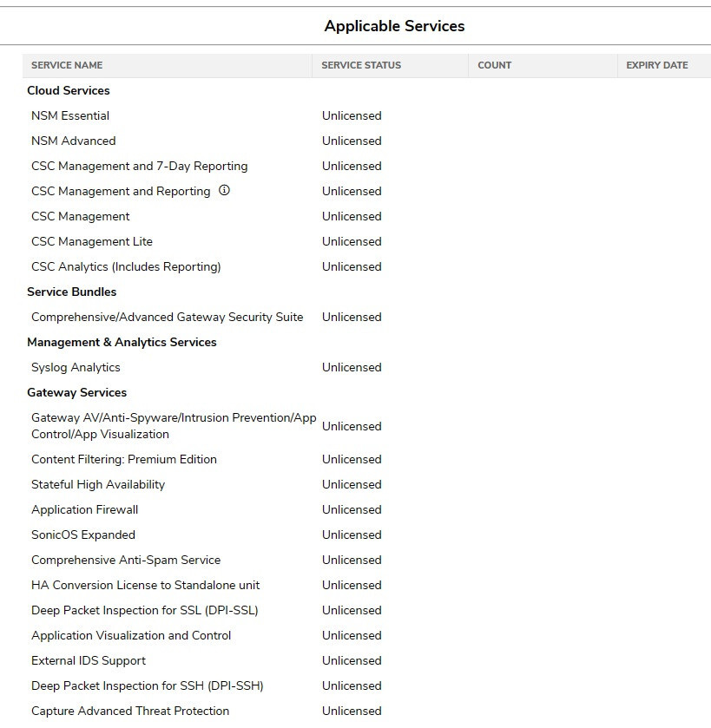Select the NSM Essential row name
The height and width of the screenshot is (728, 711).
70,115
